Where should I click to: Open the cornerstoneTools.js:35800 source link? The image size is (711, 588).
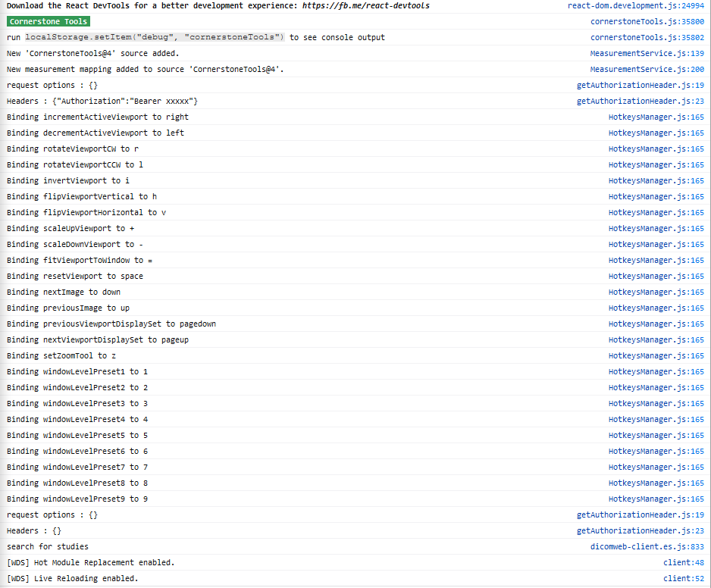click(647, 22)
